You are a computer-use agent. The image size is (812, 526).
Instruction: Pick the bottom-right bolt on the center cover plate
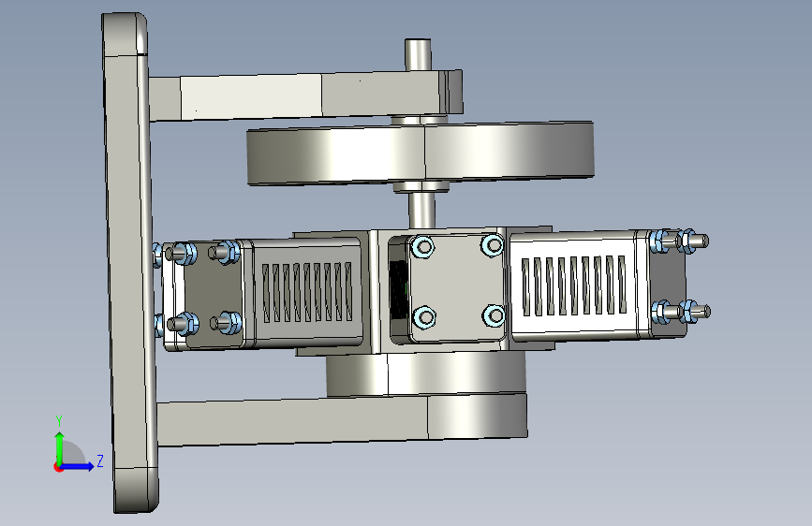tap(493, 315)
